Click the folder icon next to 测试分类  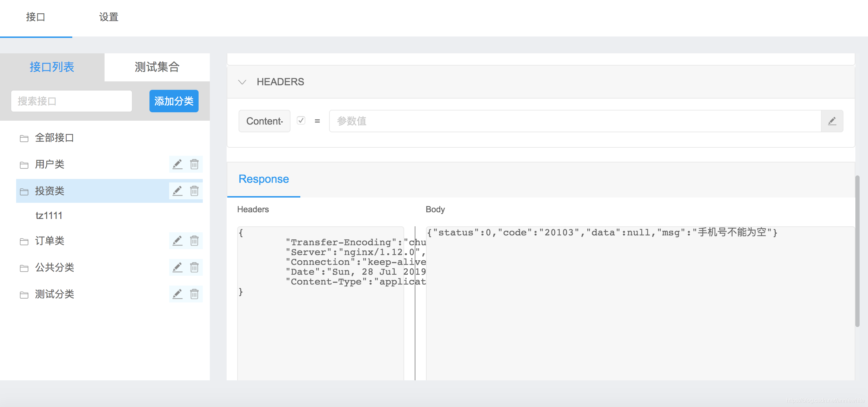pyautogui.click(x=24, y=295)
